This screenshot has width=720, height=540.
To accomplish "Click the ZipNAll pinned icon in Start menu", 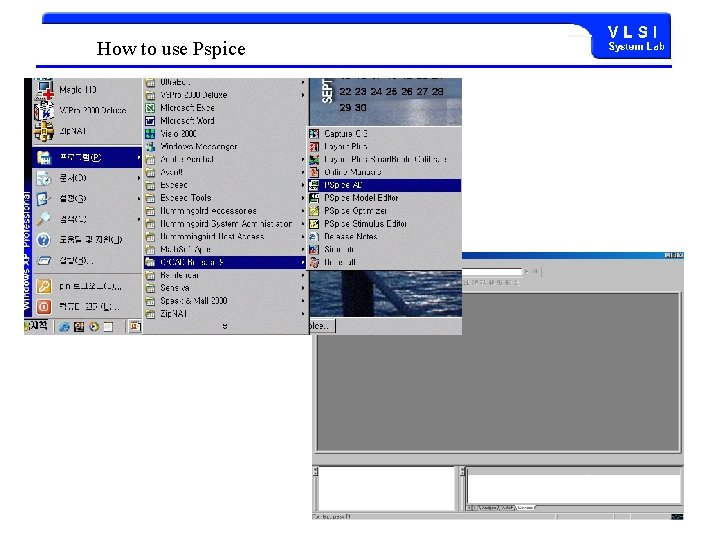I will click(45, 131).
